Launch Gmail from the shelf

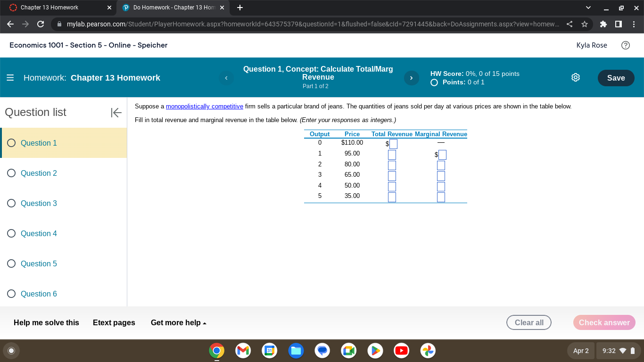[243, 351]
